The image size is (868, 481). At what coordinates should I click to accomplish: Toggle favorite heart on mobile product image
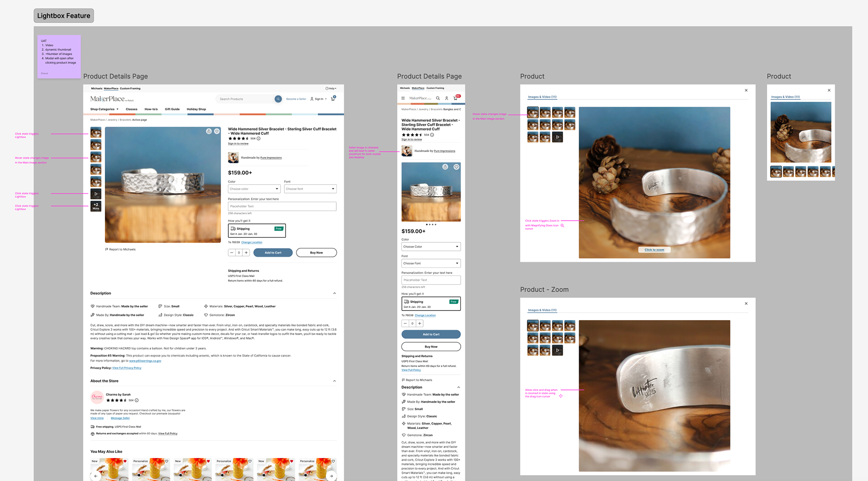coord(457,167)
